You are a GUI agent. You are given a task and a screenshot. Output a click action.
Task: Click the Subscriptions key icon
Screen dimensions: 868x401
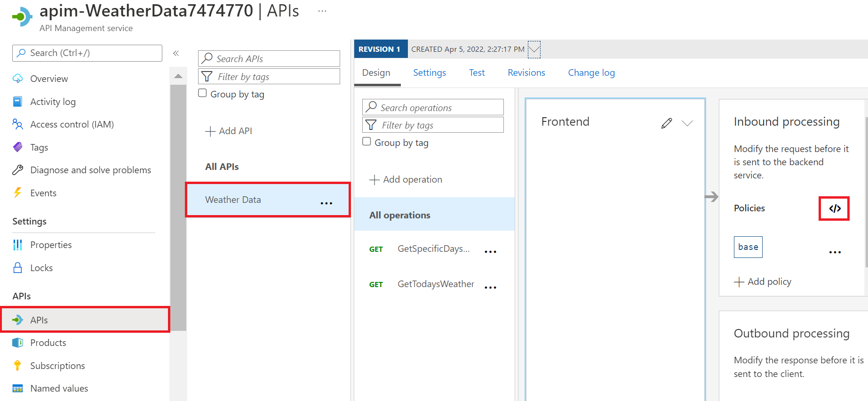pyautogui.click(x=17, y=366)
